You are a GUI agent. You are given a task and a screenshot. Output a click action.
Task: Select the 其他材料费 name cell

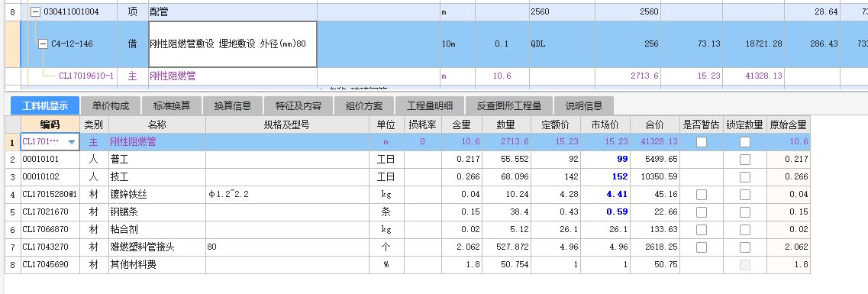pyautogui.click(x=156, y=265)
